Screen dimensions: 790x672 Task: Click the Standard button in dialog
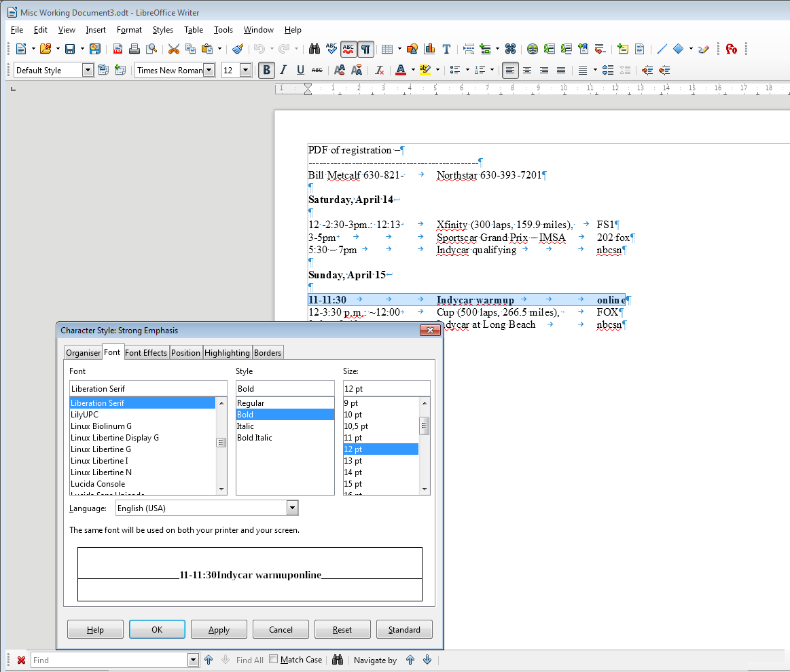pos(404,629)
